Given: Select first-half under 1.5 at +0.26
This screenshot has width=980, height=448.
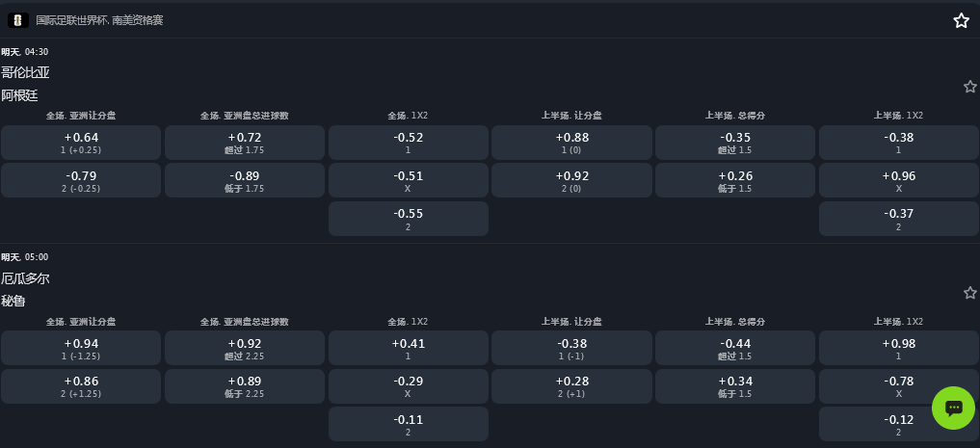Looking at the screenshot, I should click(x=734, y=181).
